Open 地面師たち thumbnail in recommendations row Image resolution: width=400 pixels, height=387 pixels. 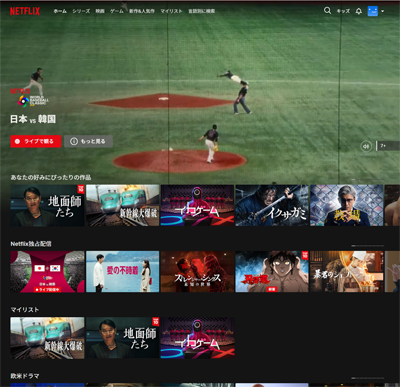click(47, 206)
